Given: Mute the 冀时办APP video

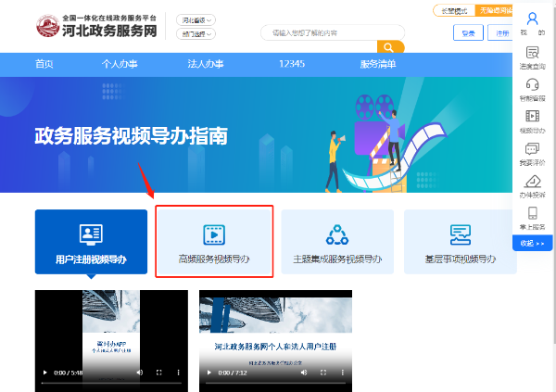Looking at the screenshot, I should (140, 373).
